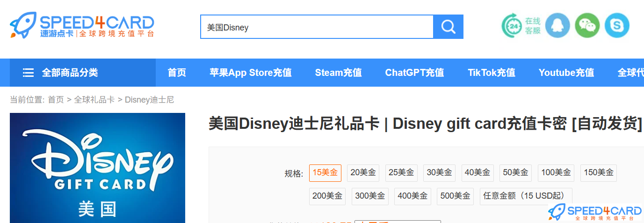Choose 任意金额（15 USD起） option
The height and width of the screenshot is (223, 644).
click(x=526, y=196)
